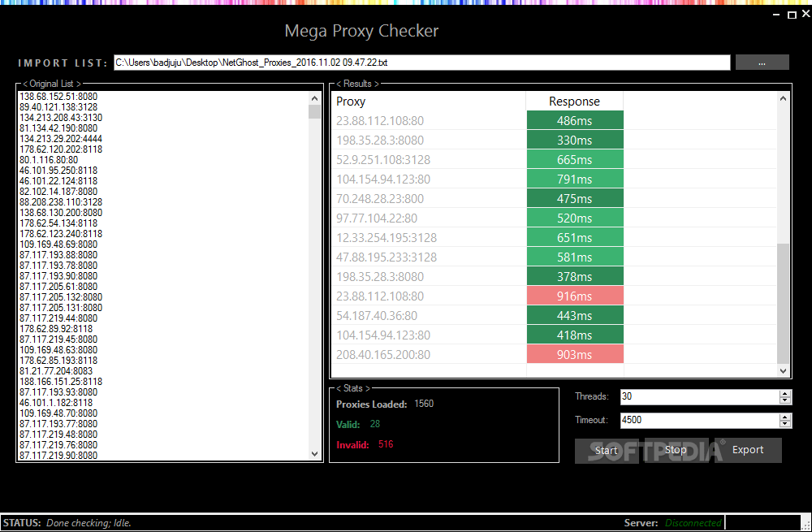Image resolution: width=812 pixels, height=532 pixels.
Task: Decrease Timeout with down spinner arrow
Action: (785, 424)
